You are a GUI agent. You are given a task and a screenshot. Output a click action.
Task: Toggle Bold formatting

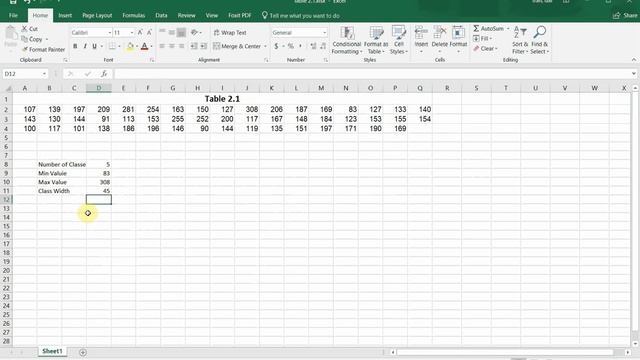tap(75, 46)
